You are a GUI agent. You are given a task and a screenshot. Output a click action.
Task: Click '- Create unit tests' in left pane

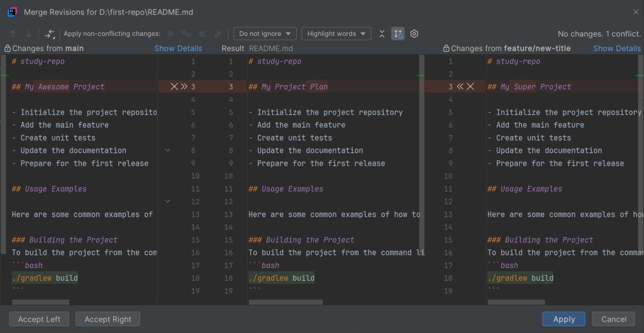[53, 138]
